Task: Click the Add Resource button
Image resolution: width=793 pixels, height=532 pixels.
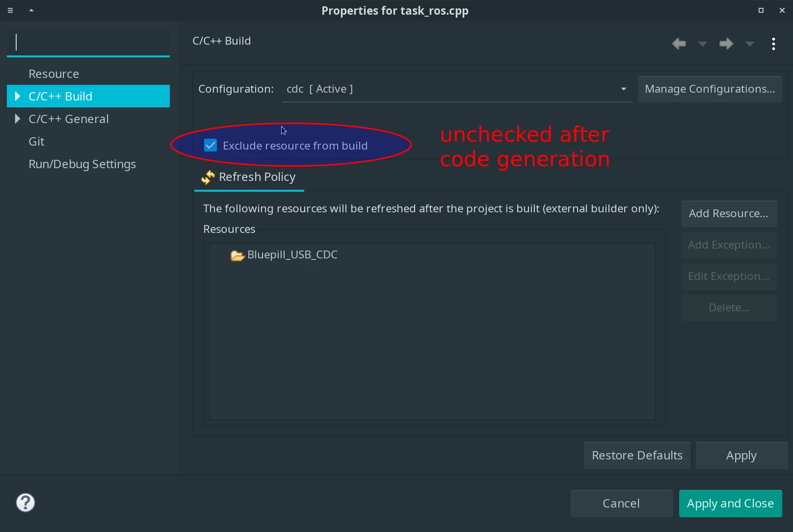Action: click(x=729, y=213)
